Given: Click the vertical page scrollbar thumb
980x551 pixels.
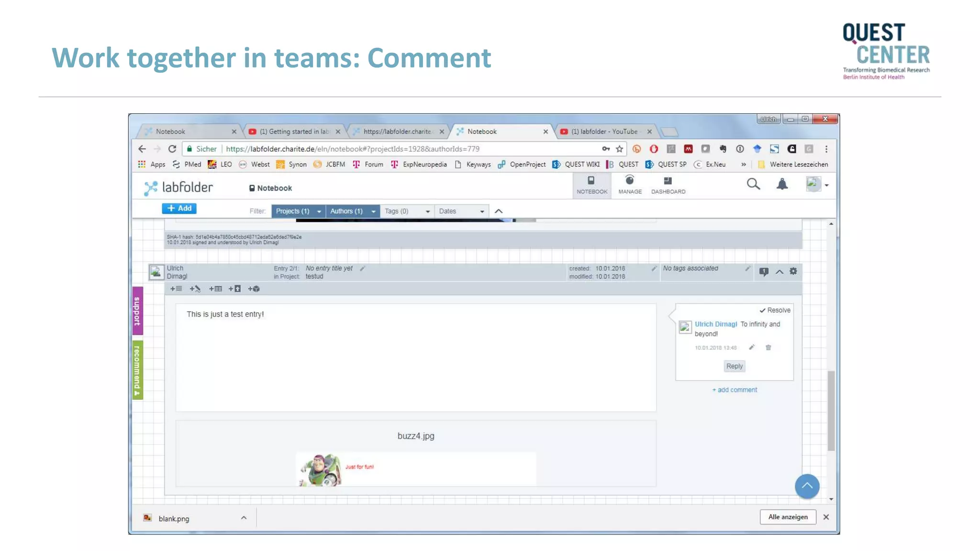Looking at the screenshot, I should click(x=831, y=410).
